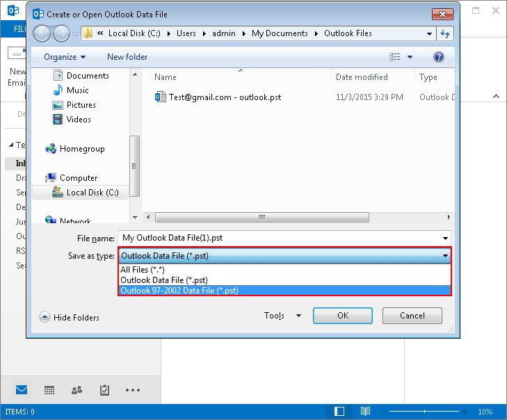Open People view in Outlook navigation bar
Viewport: 507px width, 420px height.
tap(77, 390)
